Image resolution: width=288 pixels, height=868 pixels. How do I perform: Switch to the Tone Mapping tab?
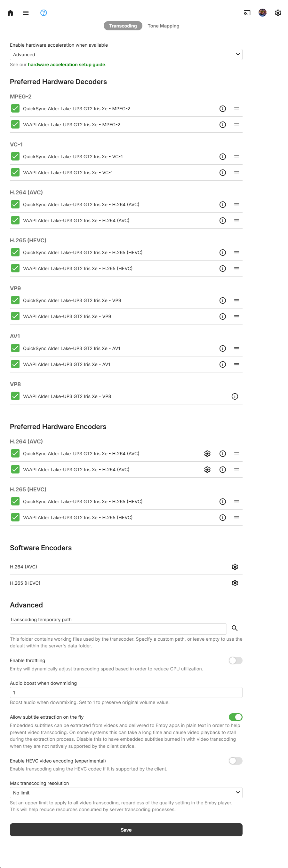tap(163, 26)
